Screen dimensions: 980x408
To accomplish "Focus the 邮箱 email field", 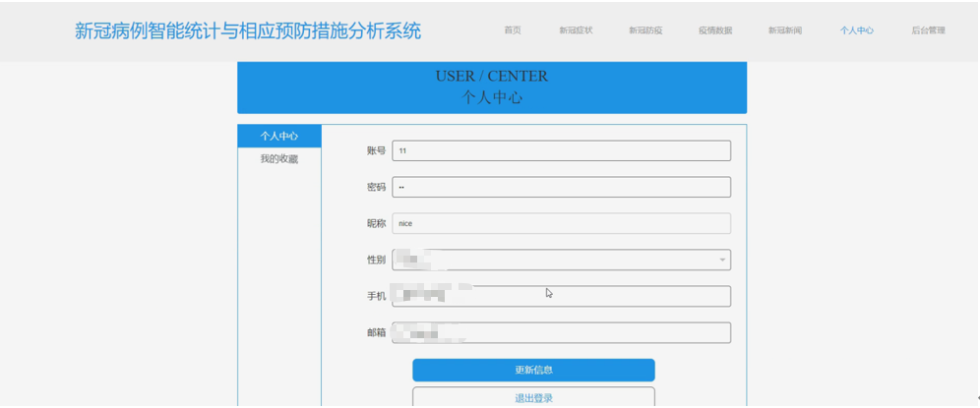I will pos(561,332).
